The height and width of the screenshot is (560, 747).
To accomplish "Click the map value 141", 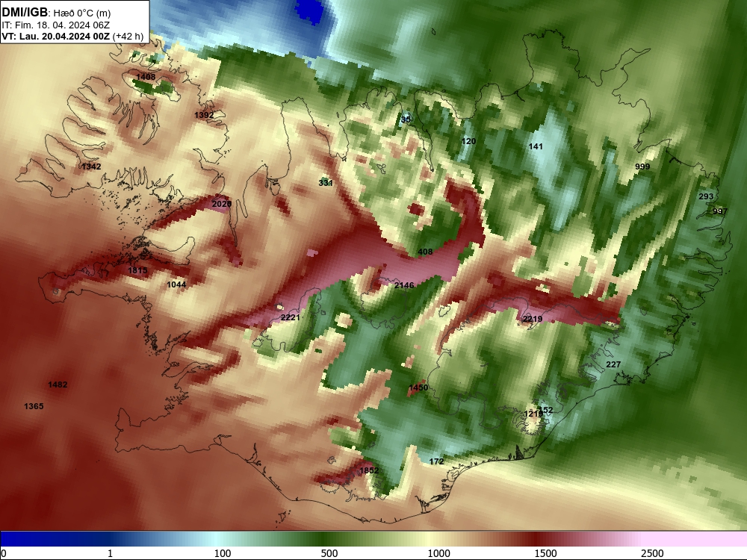I will tap(536, 146).
